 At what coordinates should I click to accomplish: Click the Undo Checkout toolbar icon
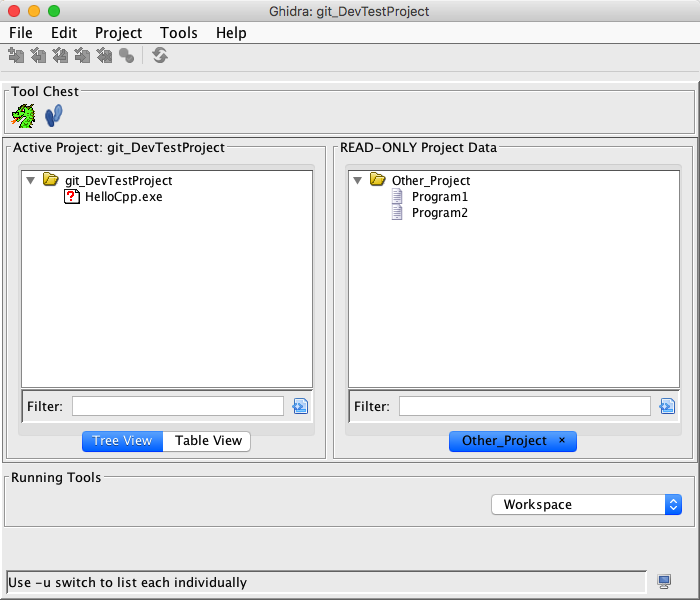(x=104, y=56)
